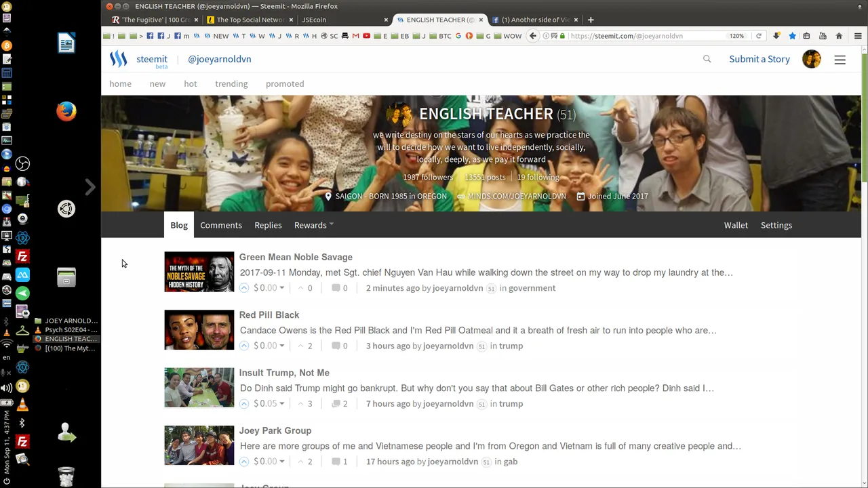Select 'Psych S02E04' in the window list
868x488 pixels.
(x=66, y=330)
